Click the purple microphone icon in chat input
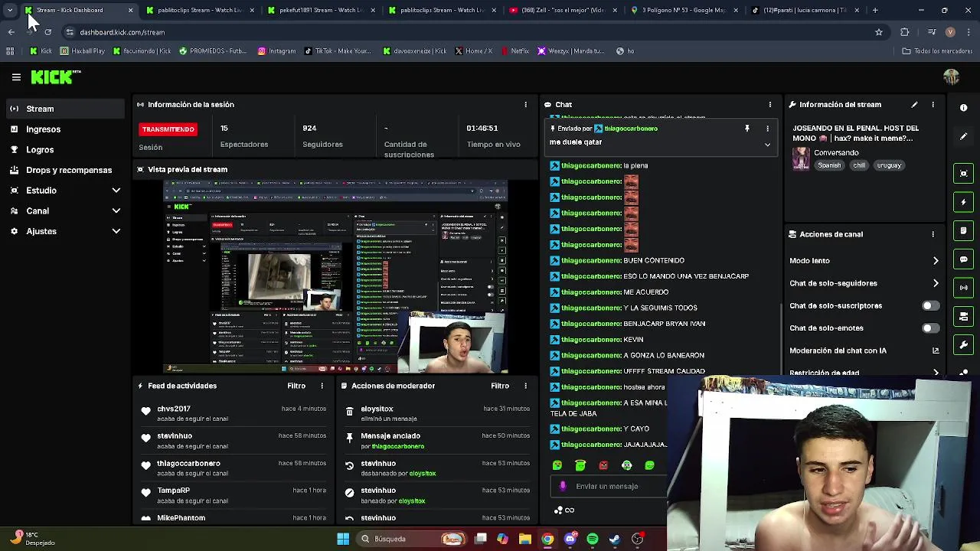This screenshot has width=980, height=551. [563, 486]
